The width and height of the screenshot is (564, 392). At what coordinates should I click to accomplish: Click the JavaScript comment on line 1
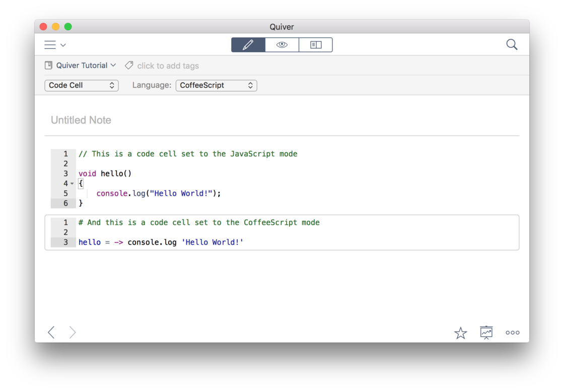(x=188, y=154)
